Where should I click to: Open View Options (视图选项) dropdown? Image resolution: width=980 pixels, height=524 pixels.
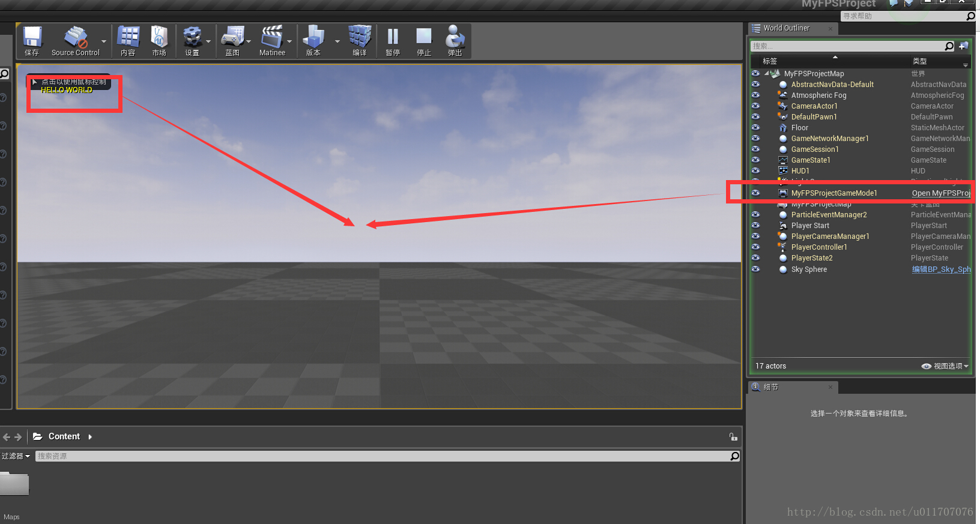click(x=945, y=366)
